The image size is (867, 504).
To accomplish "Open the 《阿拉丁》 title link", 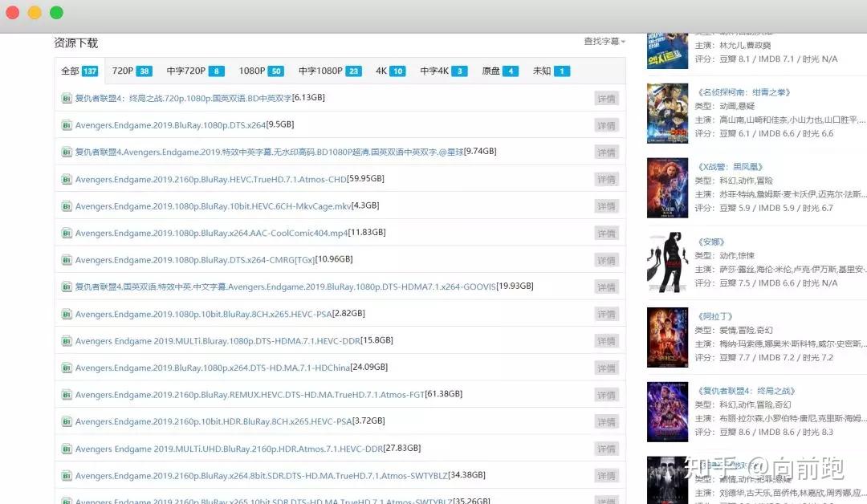I will [715, 317].
